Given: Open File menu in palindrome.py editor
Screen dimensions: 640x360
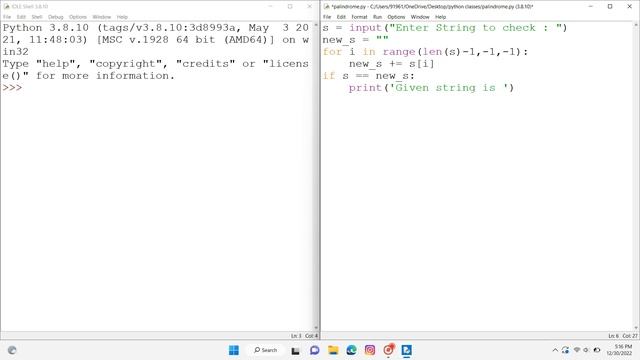Looking at the screenshot, I should click(x=327, y=17).
